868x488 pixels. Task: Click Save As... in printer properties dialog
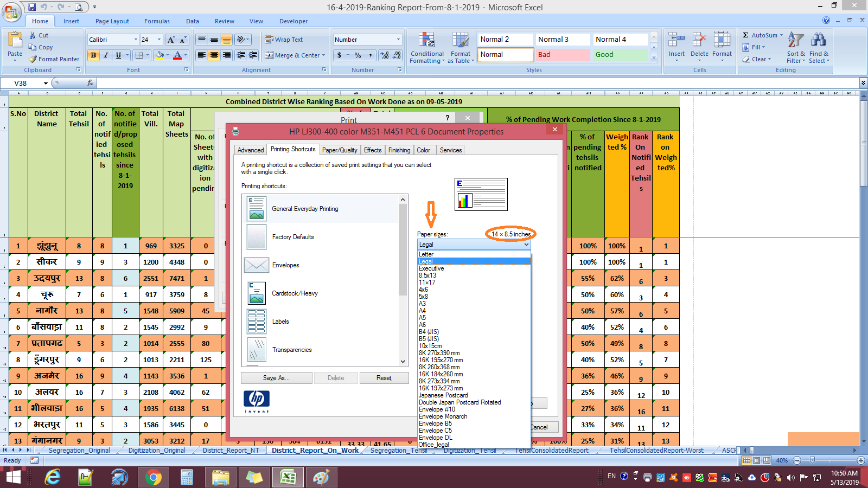pyautogui.click(x=277, y=378)
